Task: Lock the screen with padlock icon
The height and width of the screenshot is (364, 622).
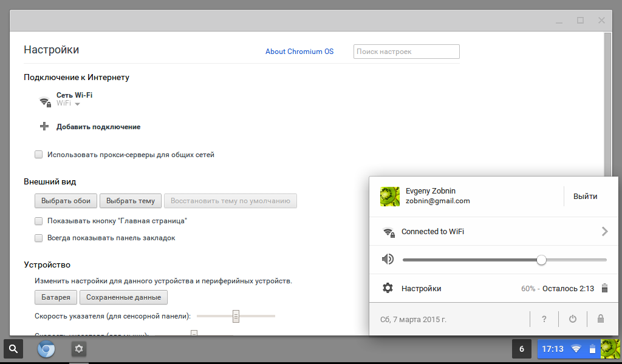Action: [600, 318]
